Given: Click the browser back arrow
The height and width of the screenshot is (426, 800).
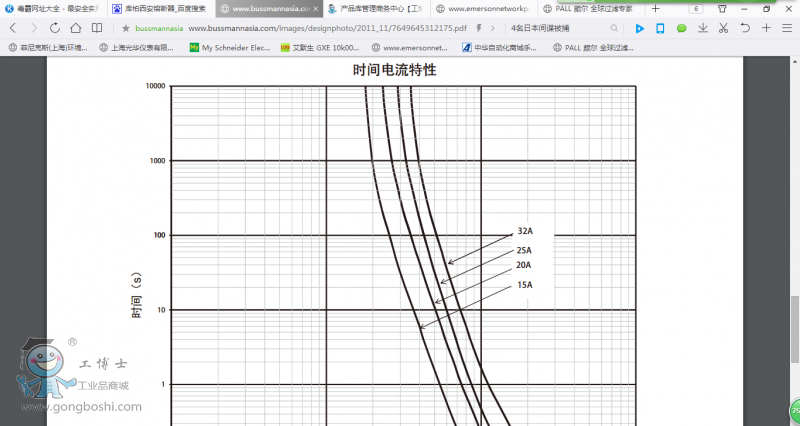Looking at the screenshot, I should coord(12,28).
